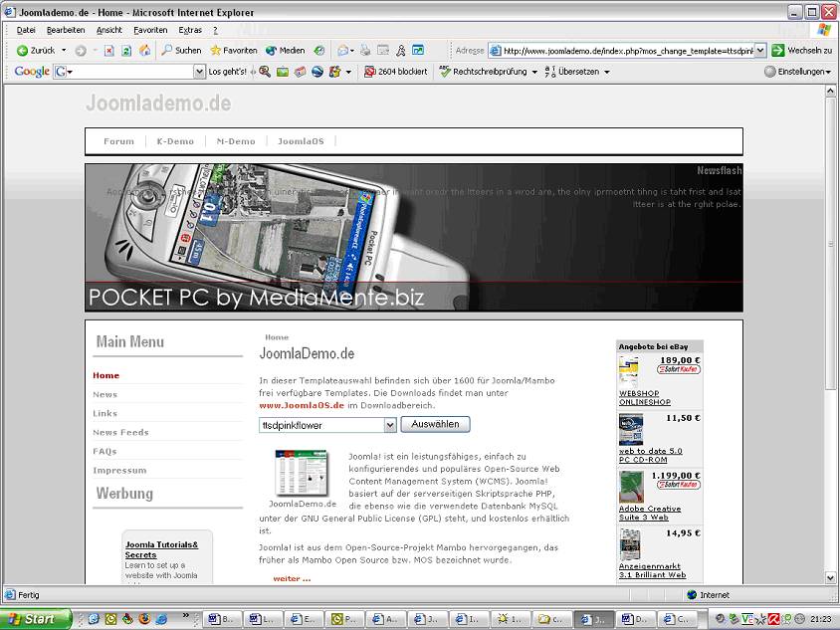This screenshot has width=840, height=630.
Task: Open the Favoriten star pane
Action: 234,51
